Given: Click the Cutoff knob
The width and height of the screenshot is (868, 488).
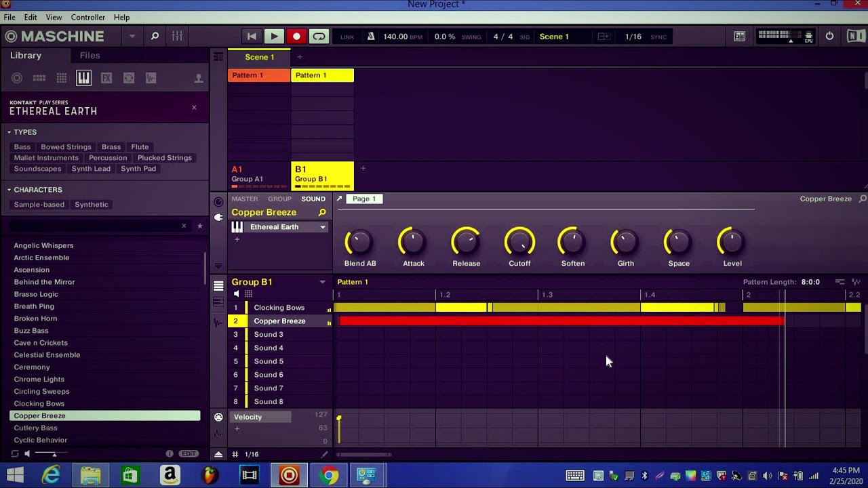Looking at the screenshot, I should tap(519, 242).
